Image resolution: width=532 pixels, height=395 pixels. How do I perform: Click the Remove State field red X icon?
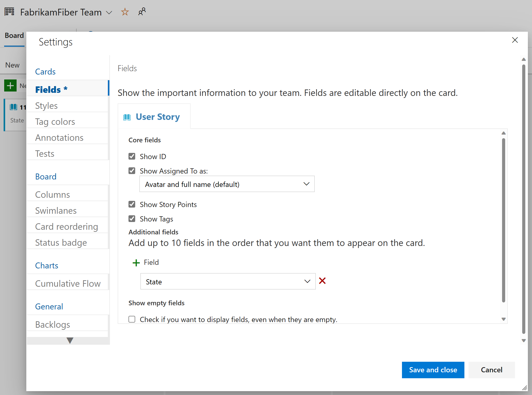323,282
